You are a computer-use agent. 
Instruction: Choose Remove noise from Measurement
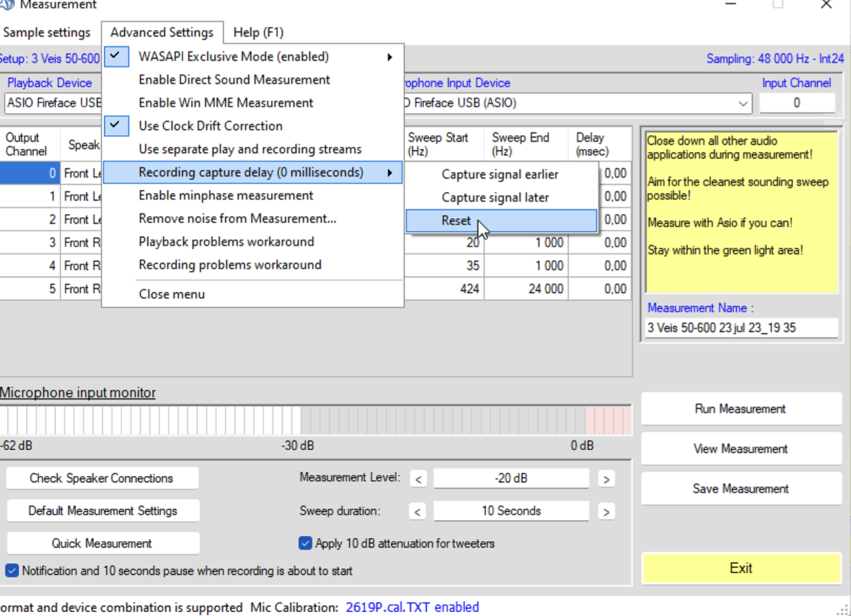[237, 219]
